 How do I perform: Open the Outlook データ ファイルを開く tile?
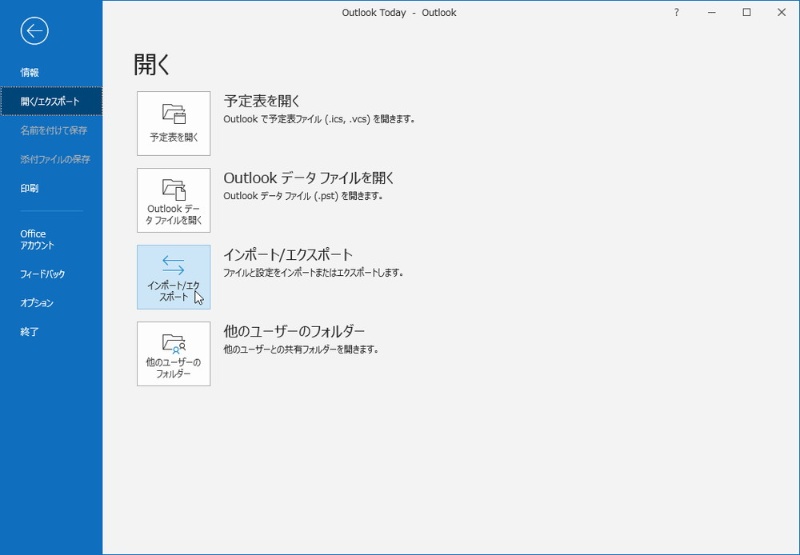[x=173, y=200]
